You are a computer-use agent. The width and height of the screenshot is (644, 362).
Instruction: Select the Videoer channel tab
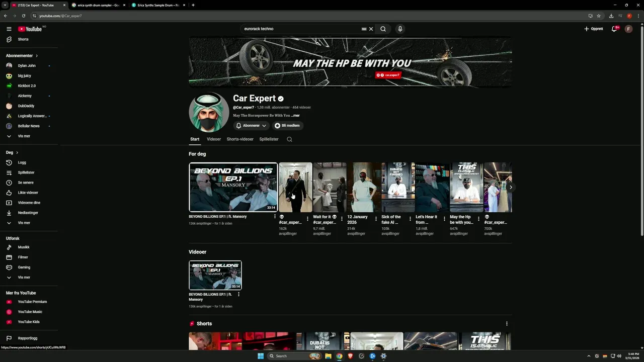214,139
